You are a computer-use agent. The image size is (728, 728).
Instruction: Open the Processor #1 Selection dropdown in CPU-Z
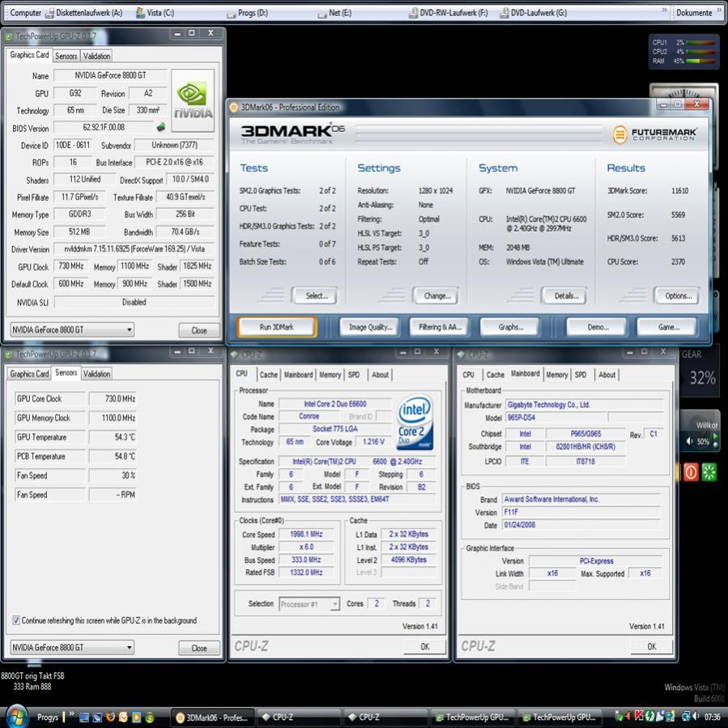pyautogui.click(x=309, y=604)
